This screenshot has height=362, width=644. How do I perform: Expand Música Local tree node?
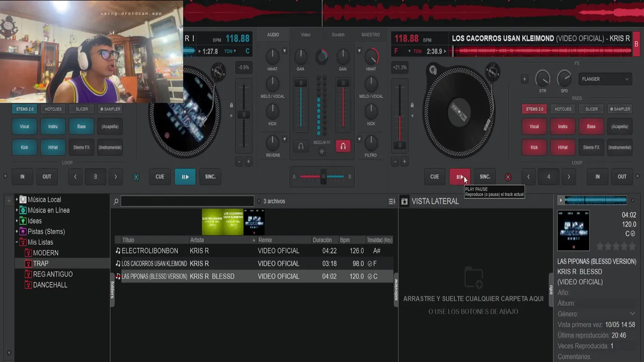click(17, 200)
